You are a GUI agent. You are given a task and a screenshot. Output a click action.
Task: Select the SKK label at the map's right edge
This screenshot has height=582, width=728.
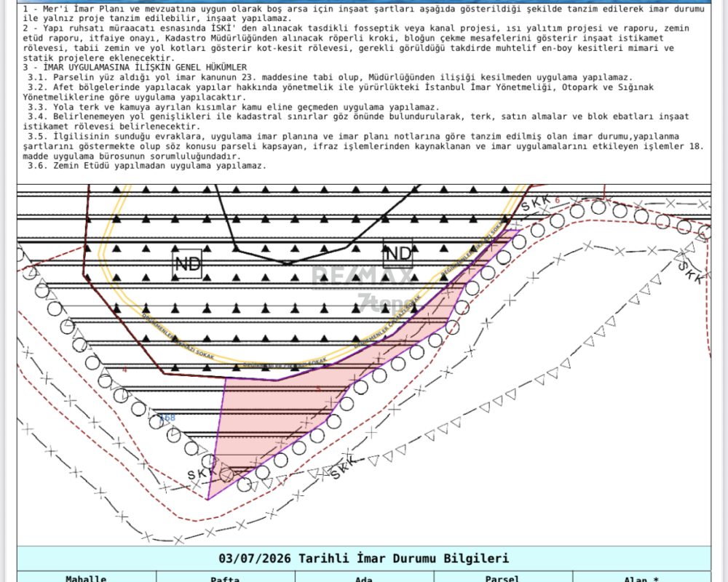(x=692, y=273)
